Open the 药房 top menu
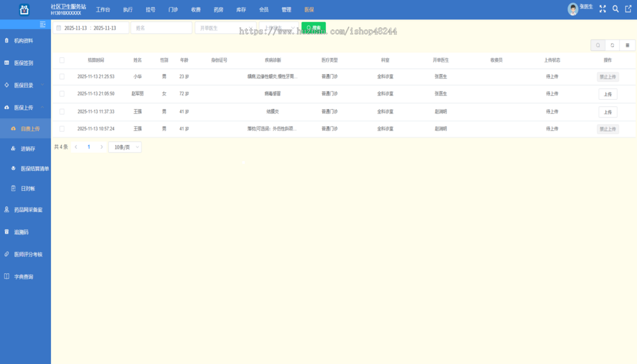637x364 pixels. (219, 10)
